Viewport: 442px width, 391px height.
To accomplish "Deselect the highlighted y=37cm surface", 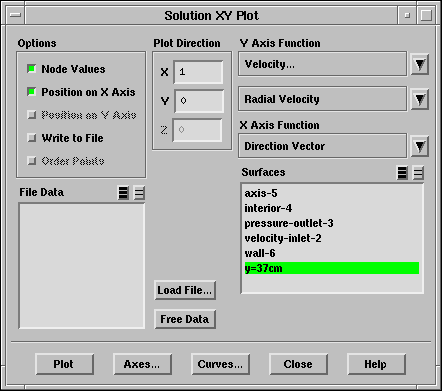I will [x=332, y=268].
